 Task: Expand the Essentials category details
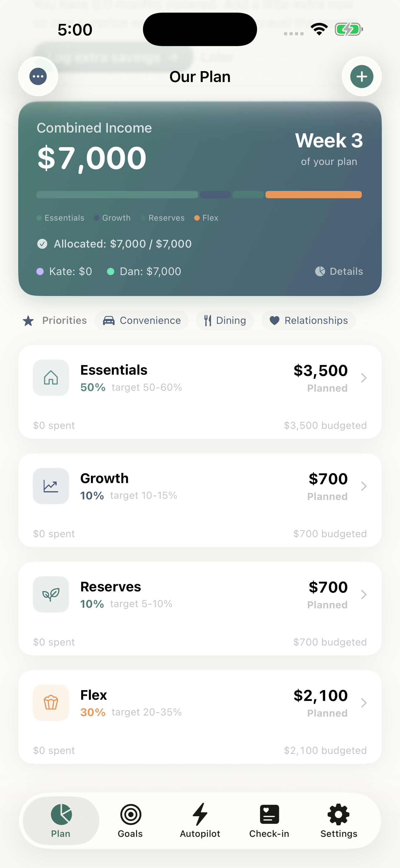coord(364,378)
